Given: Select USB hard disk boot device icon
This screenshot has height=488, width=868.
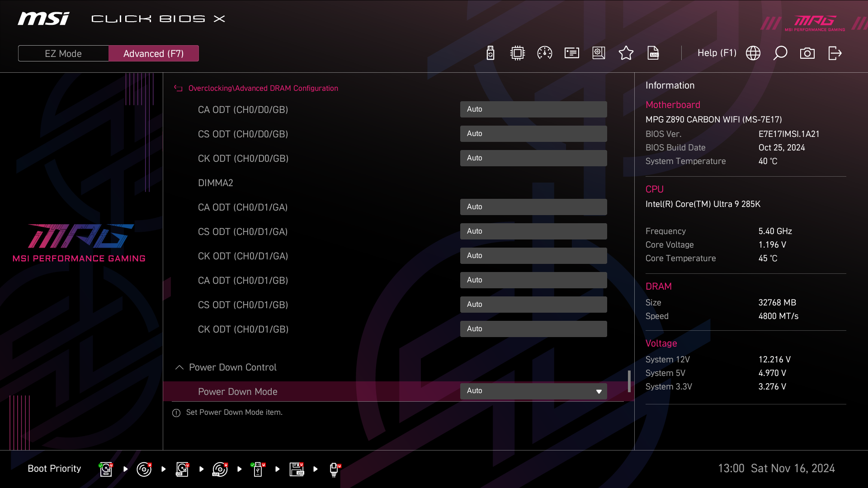Looking at the screenshot, I should point(182,469).
